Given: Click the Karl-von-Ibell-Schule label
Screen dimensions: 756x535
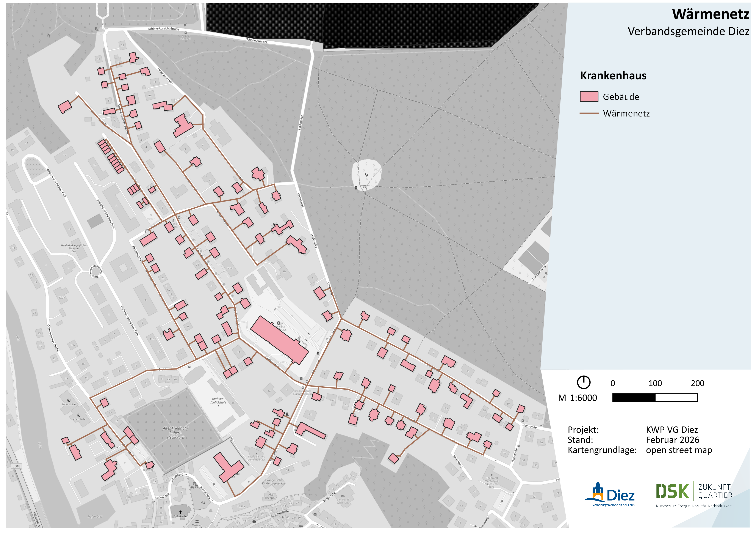Looking at the screenshot, I should 218,402.
